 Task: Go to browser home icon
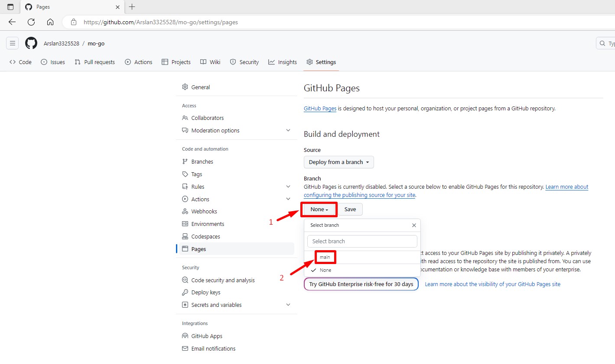50,22
